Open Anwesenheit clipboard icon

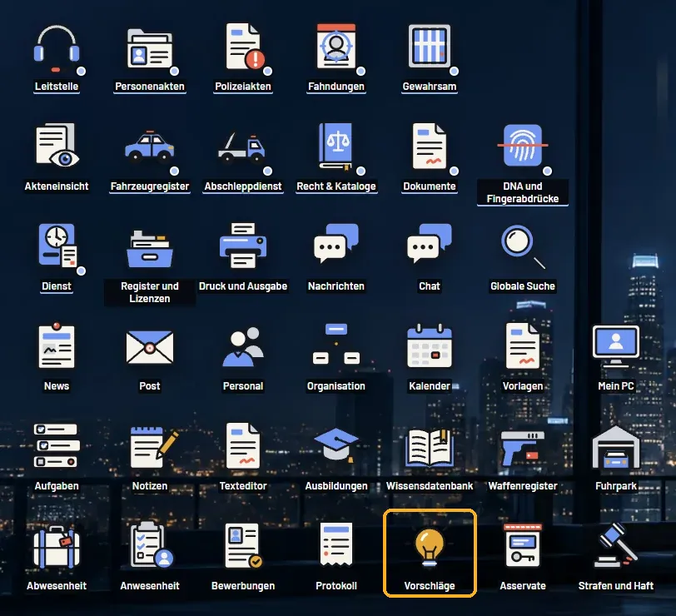[x=152, y=545]
